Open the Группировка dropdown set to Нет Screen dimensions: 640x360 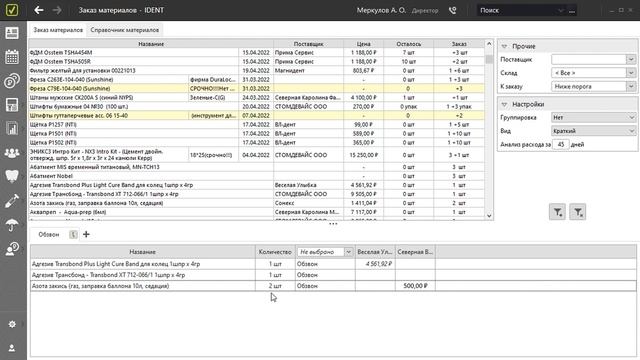(x=593, y=118)
